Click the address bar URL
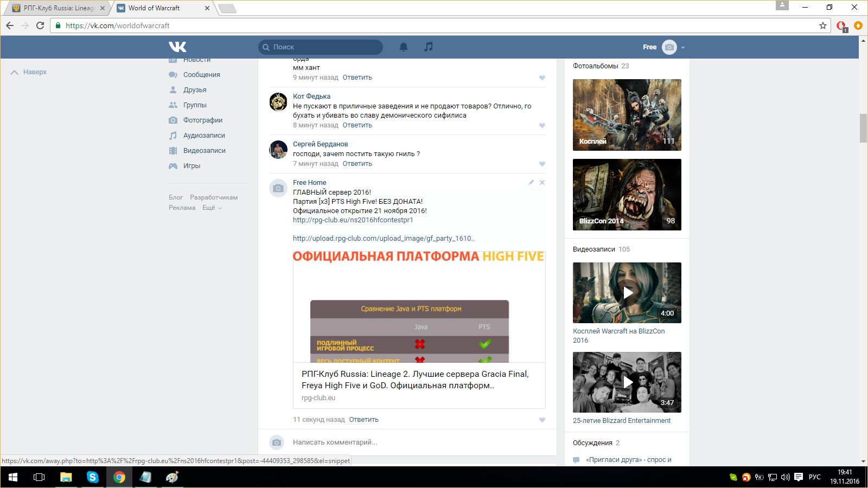Image resolution: width=868 pixels, height=488 pixels. [x=118, y=25]
